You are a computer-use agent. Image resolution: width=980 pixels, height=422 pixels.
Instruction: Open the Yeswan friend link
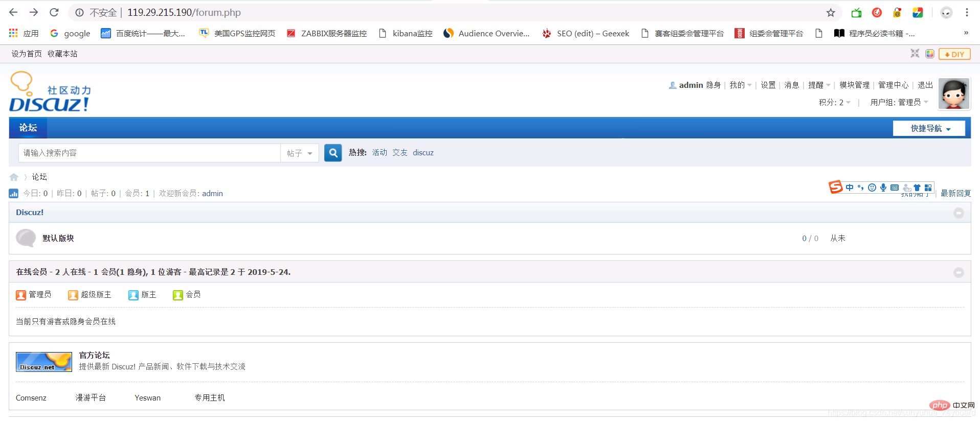[147, 397]
